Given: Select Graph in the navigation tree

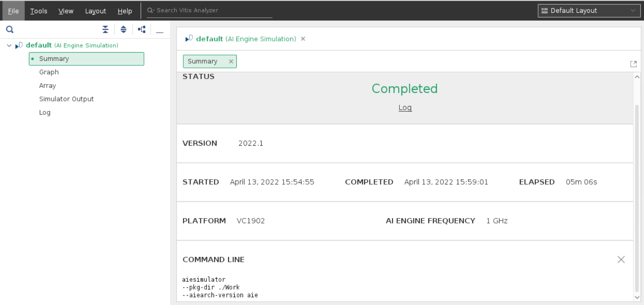Looking at the screenshot, I should (x=48, y=72).
